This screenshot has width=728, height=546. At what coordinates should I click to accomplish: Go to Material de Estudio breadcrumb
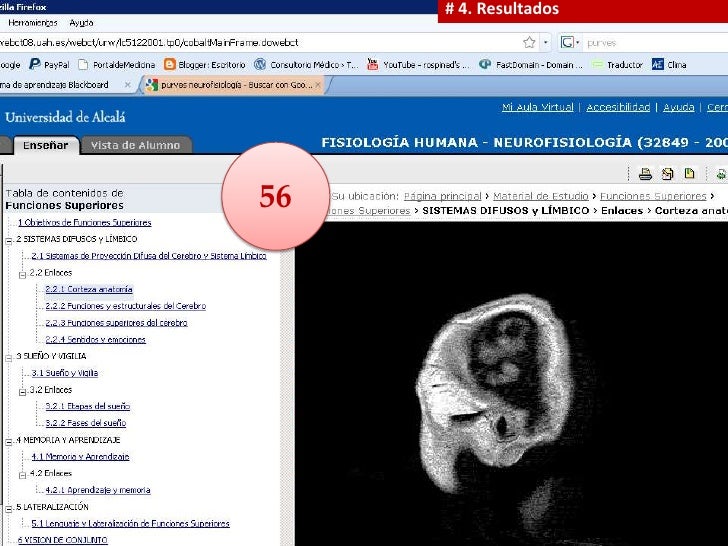(x=540, y=196)
